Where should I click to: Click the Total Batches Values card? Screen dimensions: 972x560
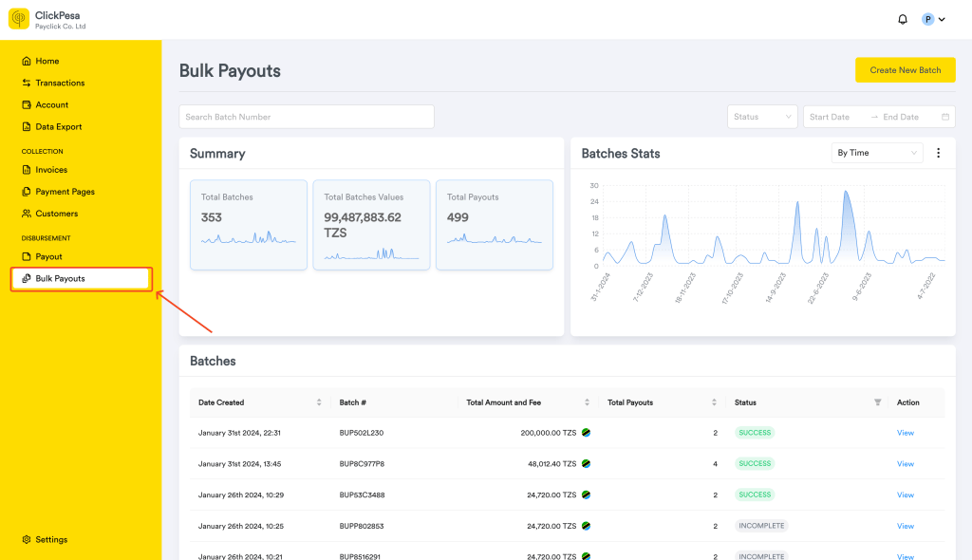371,225
